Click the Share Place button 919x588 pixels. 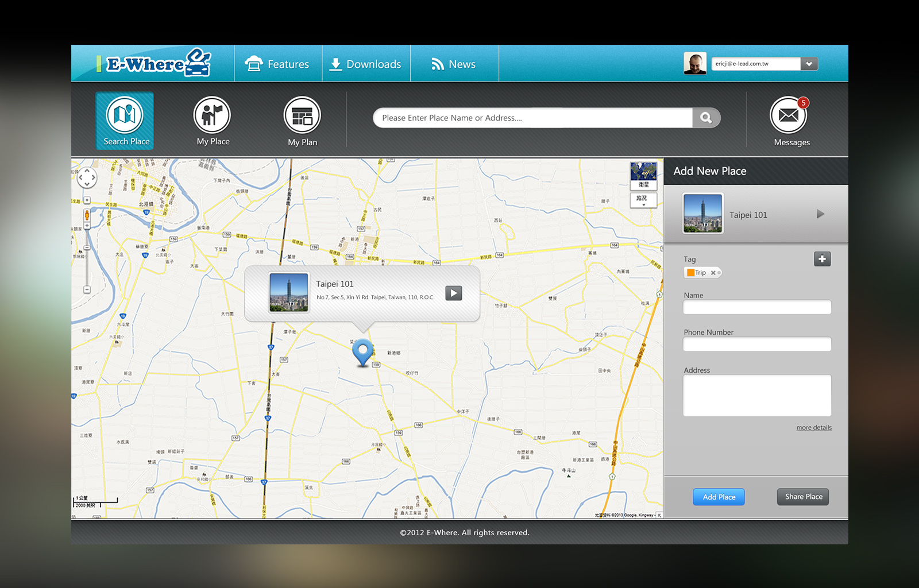tap(803, 497)
